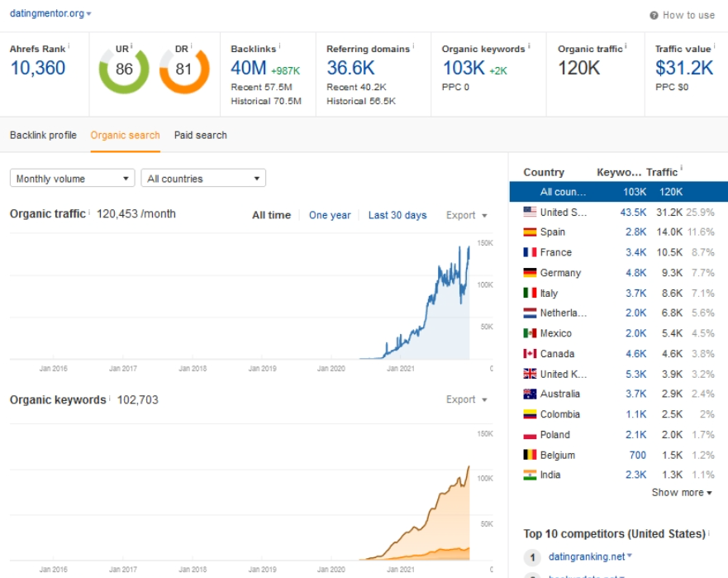The image size is (728, 578).
Task: Click the 10,360 Ahrefs Rank value
Action: click(x=38, y=69)
